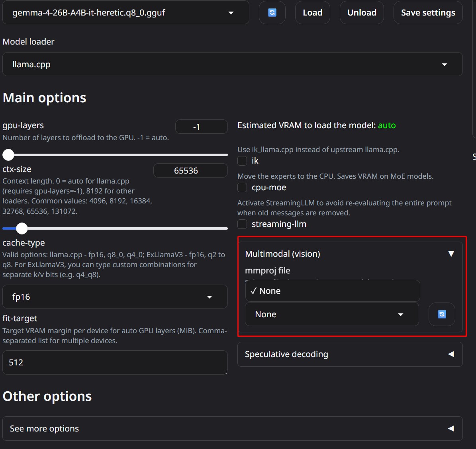Enable the cpu-moe checkbox
The width and height of the screenshot is (476, 449).
(x=242, y=187)
